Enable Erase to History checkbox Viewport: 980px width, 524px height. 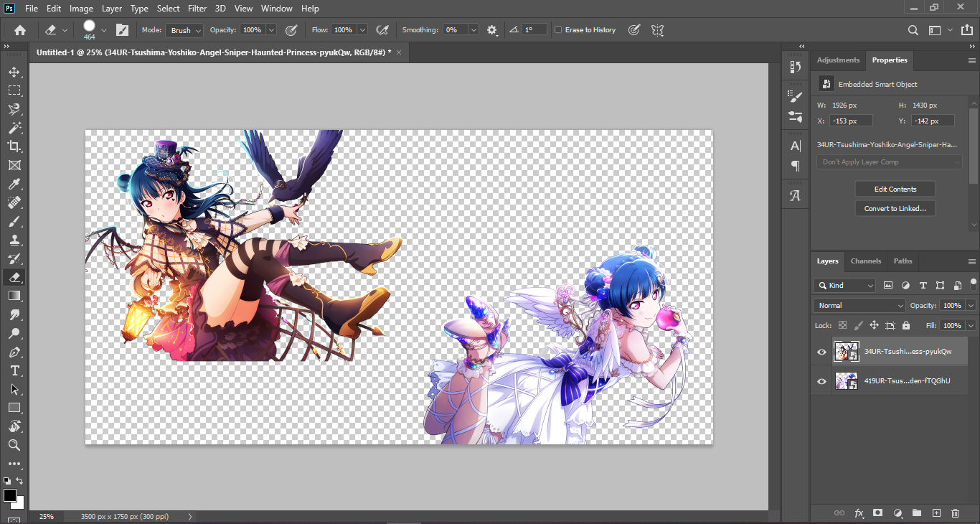point(559,30)
